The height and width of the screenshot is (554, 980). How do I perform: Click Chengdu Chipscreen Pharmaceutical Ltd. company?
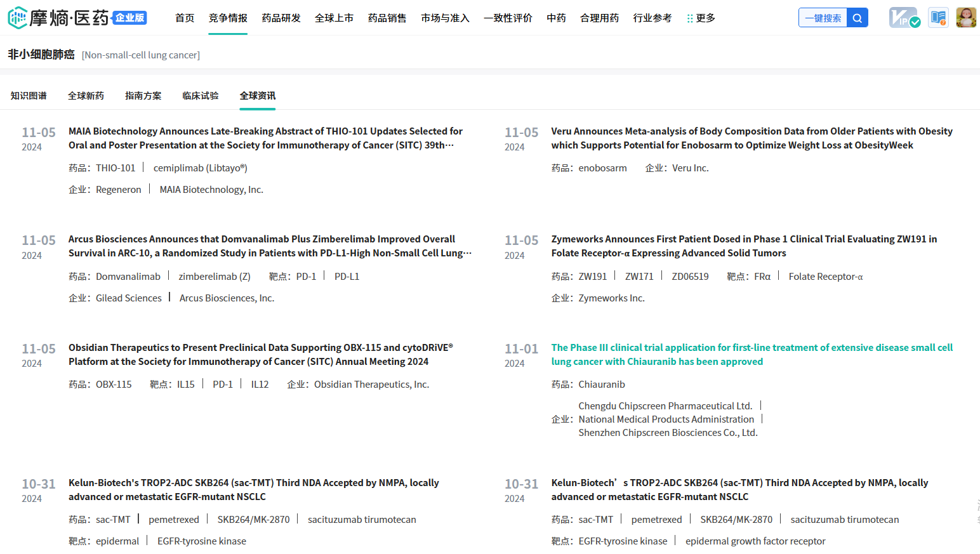pos(665,406)
